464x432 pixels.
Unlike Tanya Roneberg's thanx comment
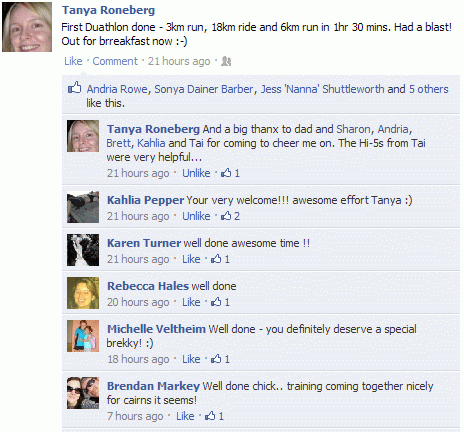tap(196, 173)
